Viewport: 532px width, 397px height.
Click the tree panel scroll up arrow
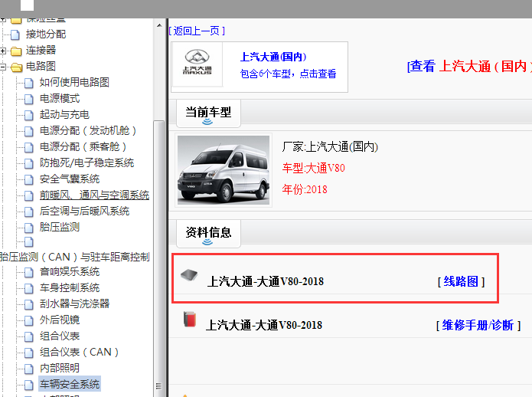(x=159, y=25)
